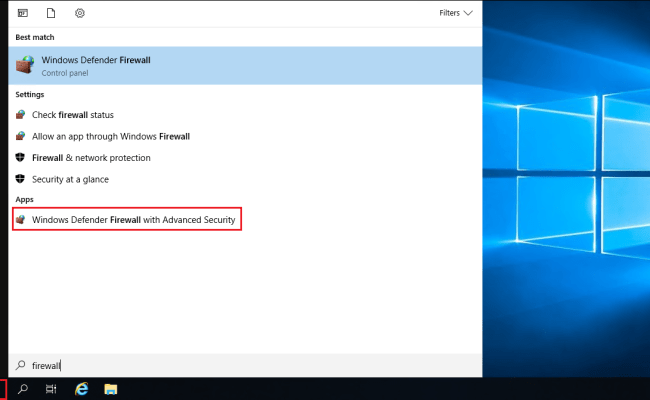Select the Documents filter icon
The width and height of the screenshot is (650, 400).
pyautogui.click(x=51, y=13)
